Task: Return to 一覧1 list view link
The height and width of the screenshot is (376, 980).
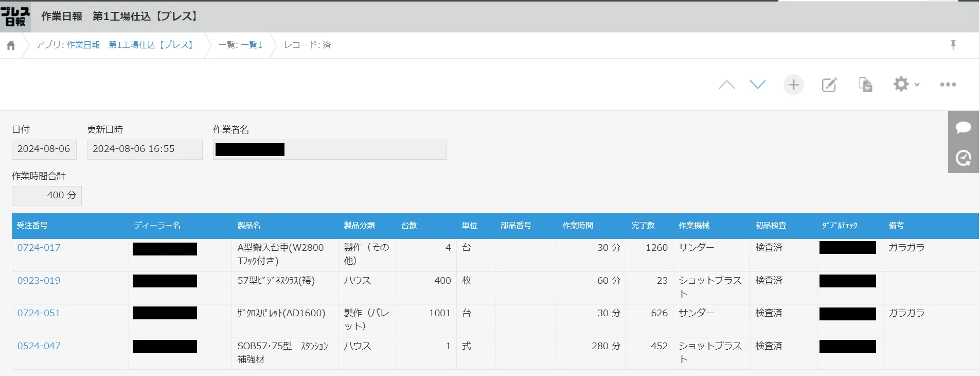Action: pos(252,45)
